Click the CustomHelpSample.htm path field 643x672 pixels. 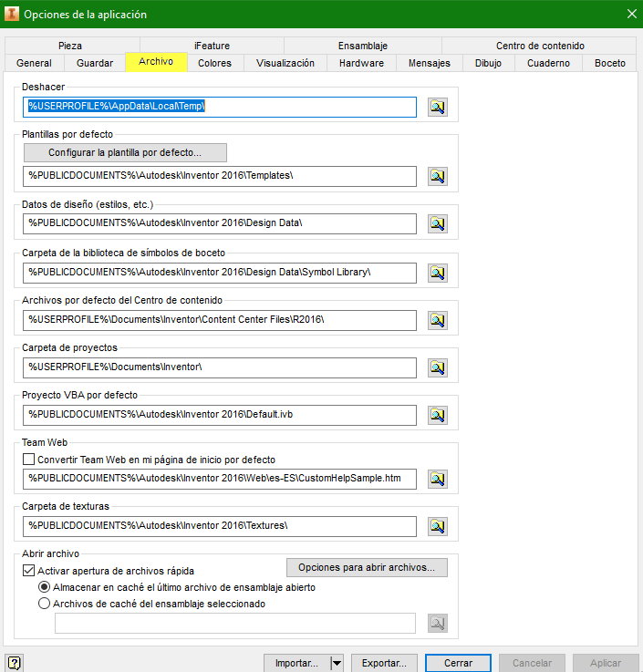tap(220, 479)
